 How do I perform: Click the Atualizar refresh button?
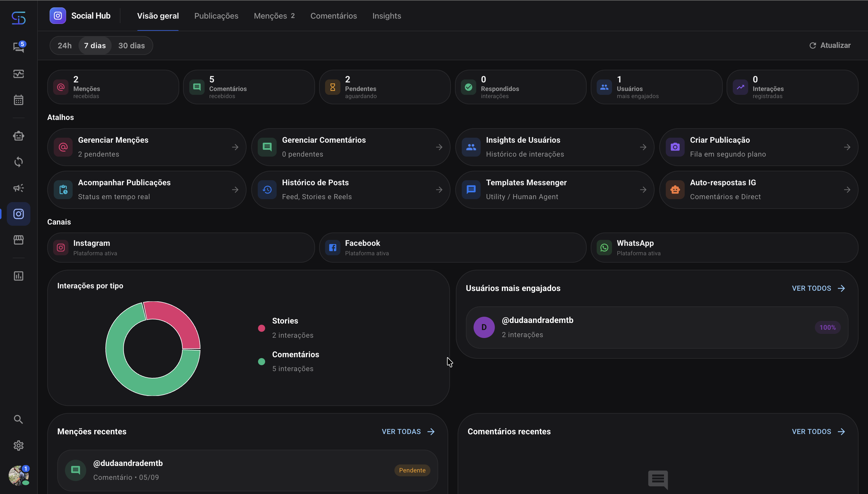click(x=830, y=45)
